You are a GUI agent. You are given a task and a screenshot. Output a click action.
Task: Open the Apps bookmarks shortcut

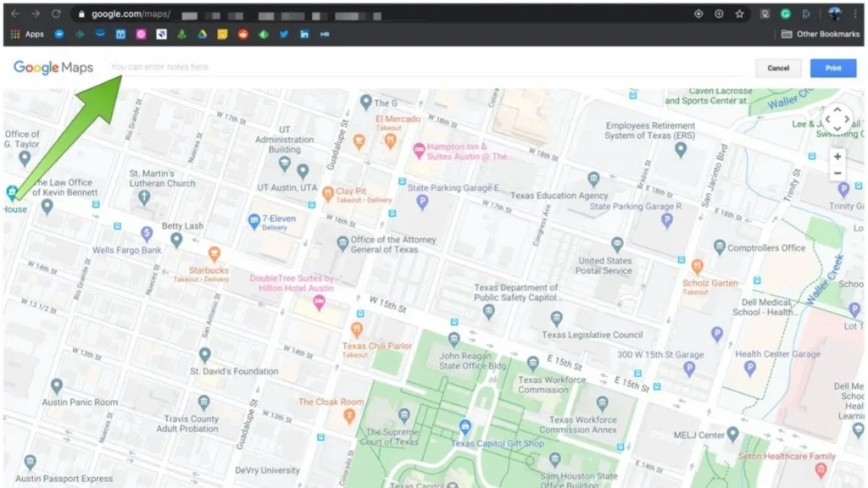click(x=27, y=34)
